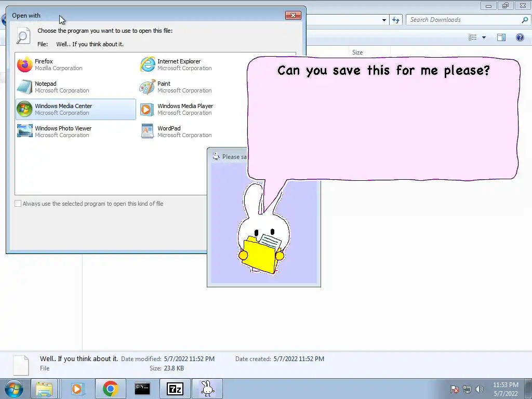
Task: Open the address bar history dropdown
Action: click(x=384, y=20)
